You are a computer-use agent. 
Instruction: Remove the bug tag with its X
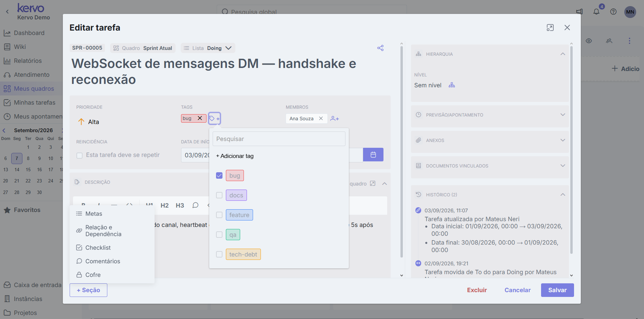pos(200,118)
